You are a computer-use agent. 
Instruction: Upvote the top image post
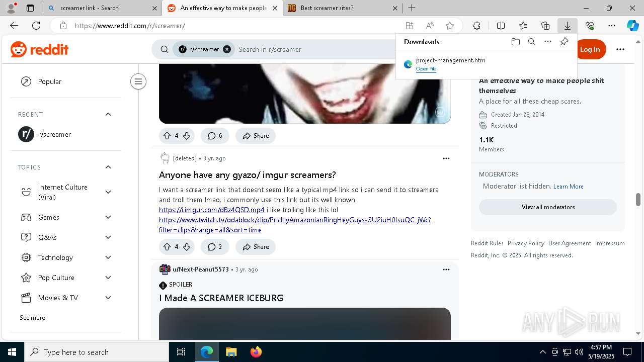point(167,136)
